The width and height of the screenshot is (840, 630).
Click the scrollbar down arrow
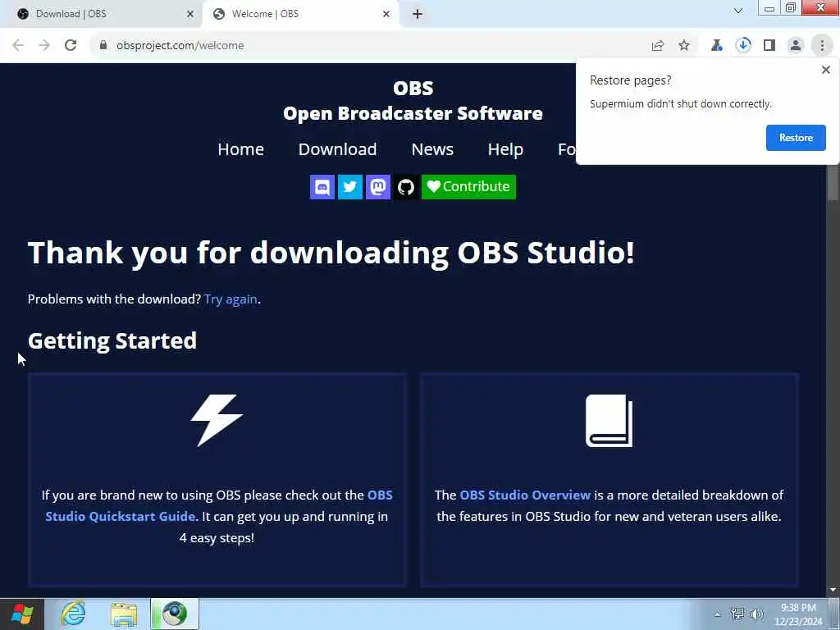pyautogui.click(x=833, y=590)
